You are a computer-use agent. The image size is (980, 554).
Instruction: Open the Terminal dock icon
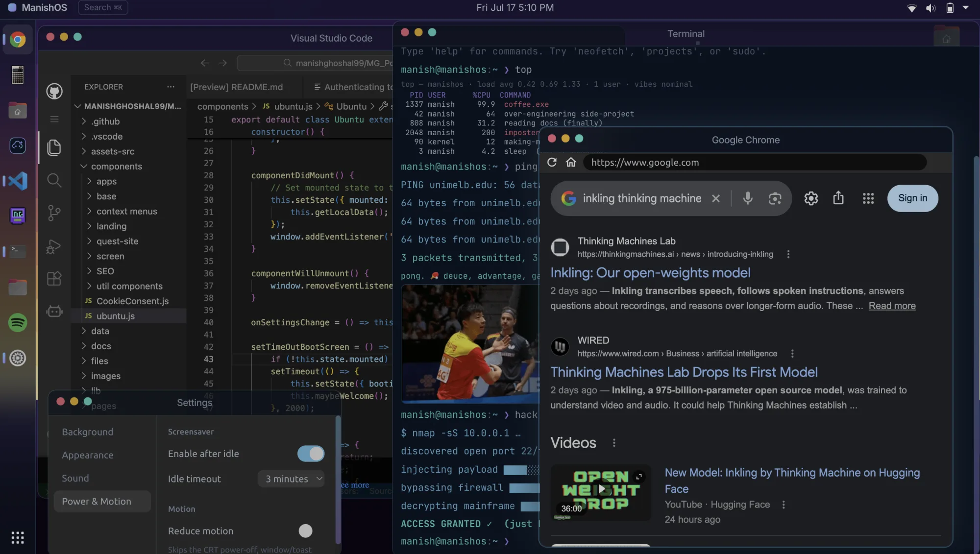point(18,251)
